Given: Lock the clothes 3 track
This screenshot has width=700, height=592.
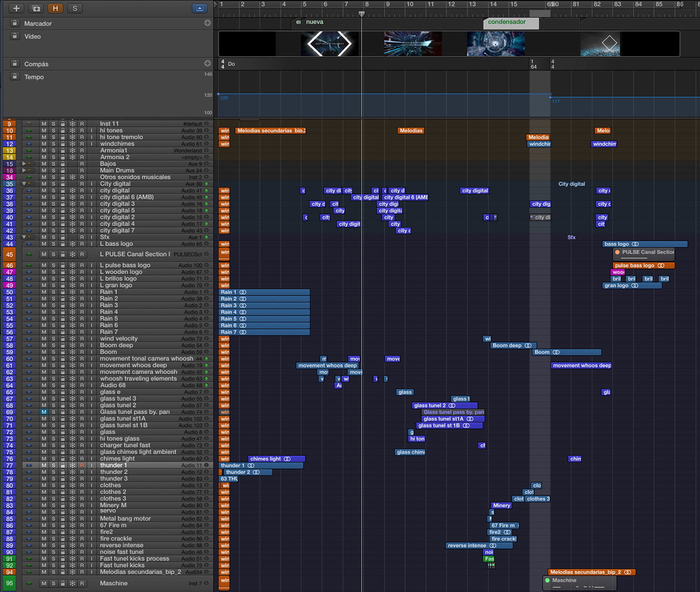Looking at the screenshot, I should tap(63, 498).
